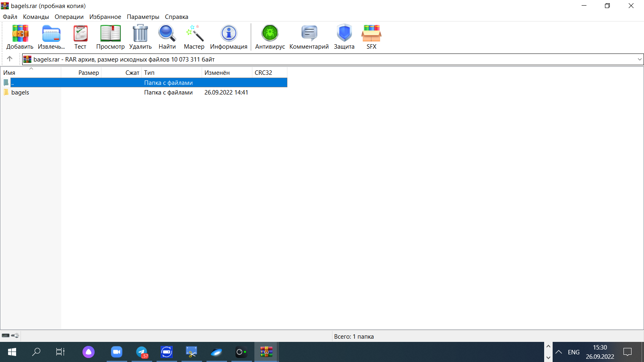The width and height of the screenshot is (644, 362).
Task: Go up one folder level arrow
Action: tap(10, 59)
